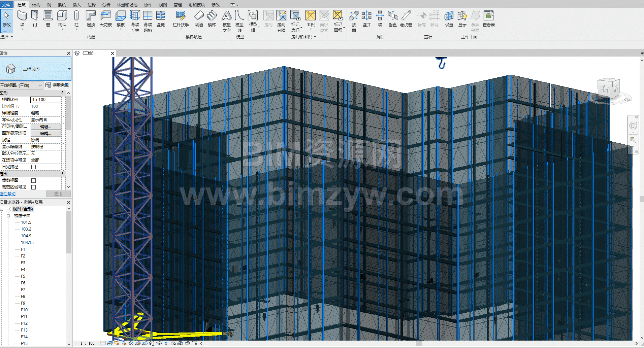Select the Shaft (竖井) opening tool
644x348 pixels.
pyautogui.click(x=366, y=19)
